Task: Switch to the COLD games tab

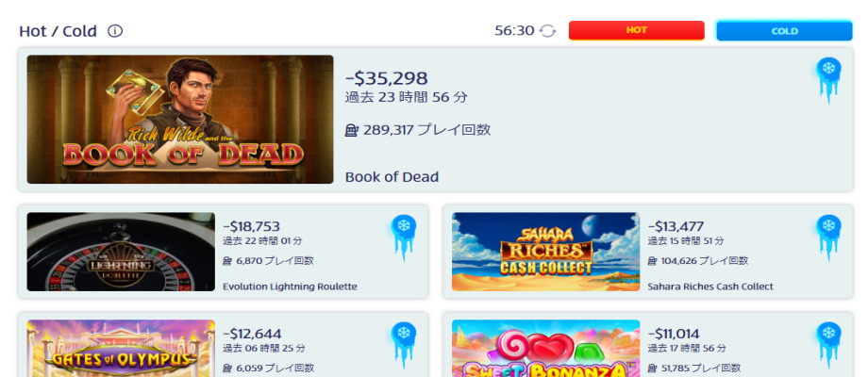Action: point(784,31)
